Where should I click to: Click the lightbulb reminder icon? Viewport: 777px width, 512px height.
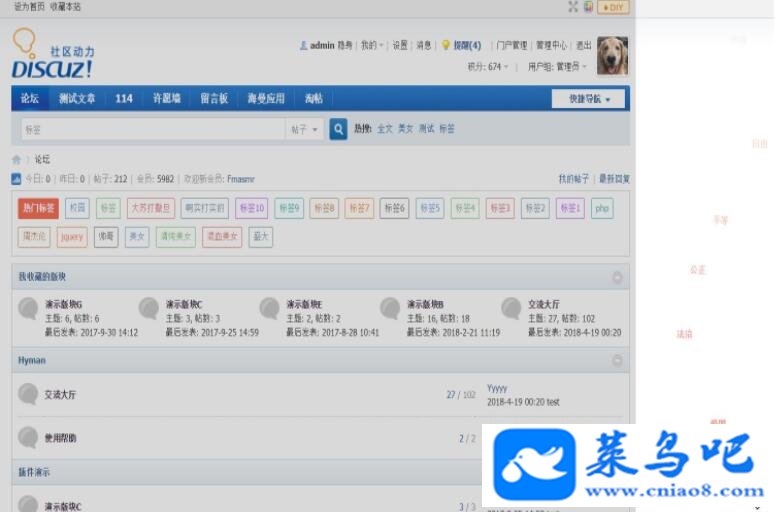click(445, 45)
